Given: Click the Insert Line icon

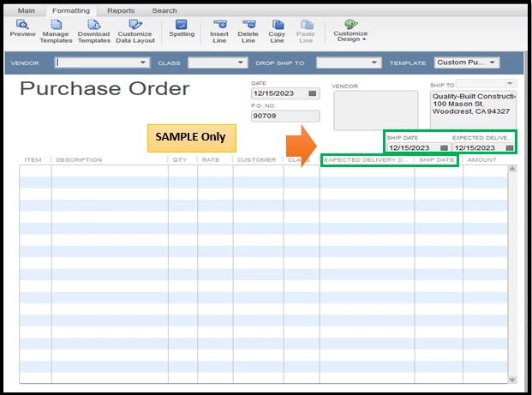Looking at the screenshot, I should point(220,25).
